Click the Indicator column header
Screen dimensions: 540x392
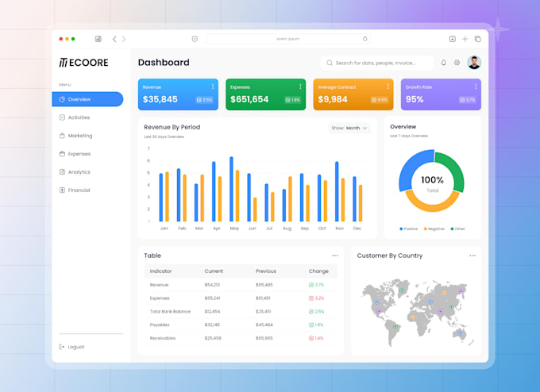tap(161, 271)
